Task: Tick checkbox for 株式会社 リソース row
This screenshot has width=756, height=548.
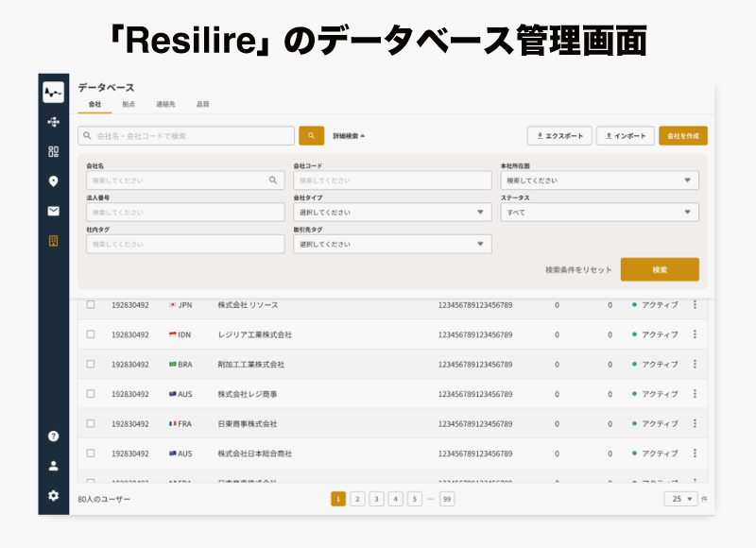Action: pyautogui.click(x=91, y=304)
